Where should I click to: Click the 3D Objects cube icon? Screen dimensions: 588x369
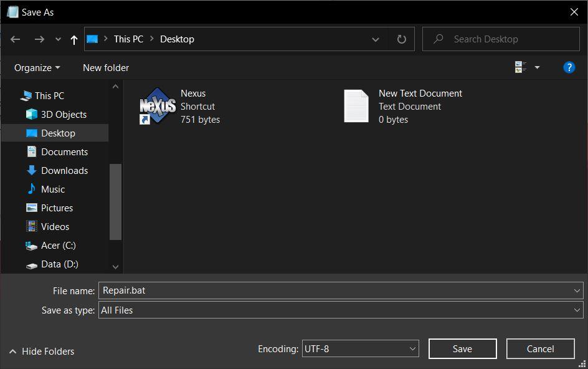[x=32, y=114]
